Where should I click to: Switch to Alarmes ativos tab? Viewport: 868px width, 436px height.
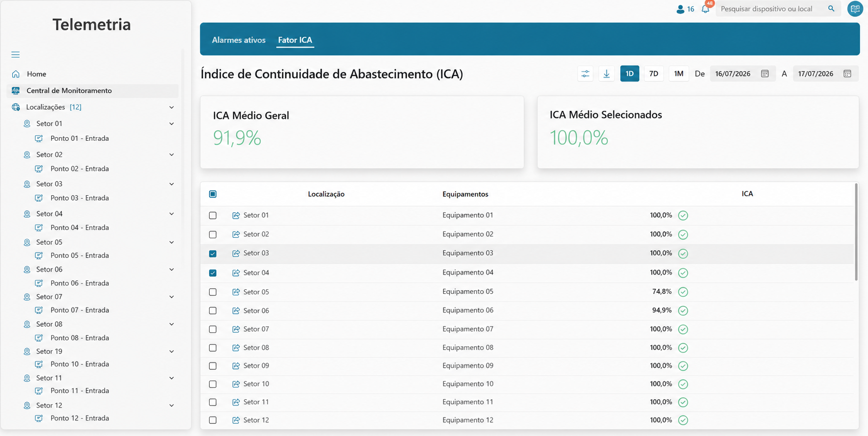point(239,40)
